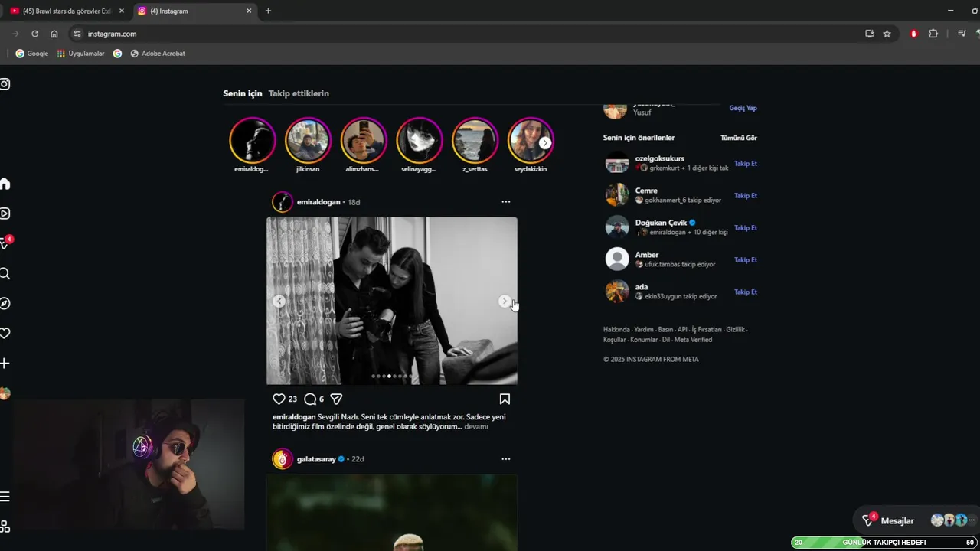980x551 pixels.
Task: Open Google bookmark in bookmarks bar
Action: click(32, 54)
